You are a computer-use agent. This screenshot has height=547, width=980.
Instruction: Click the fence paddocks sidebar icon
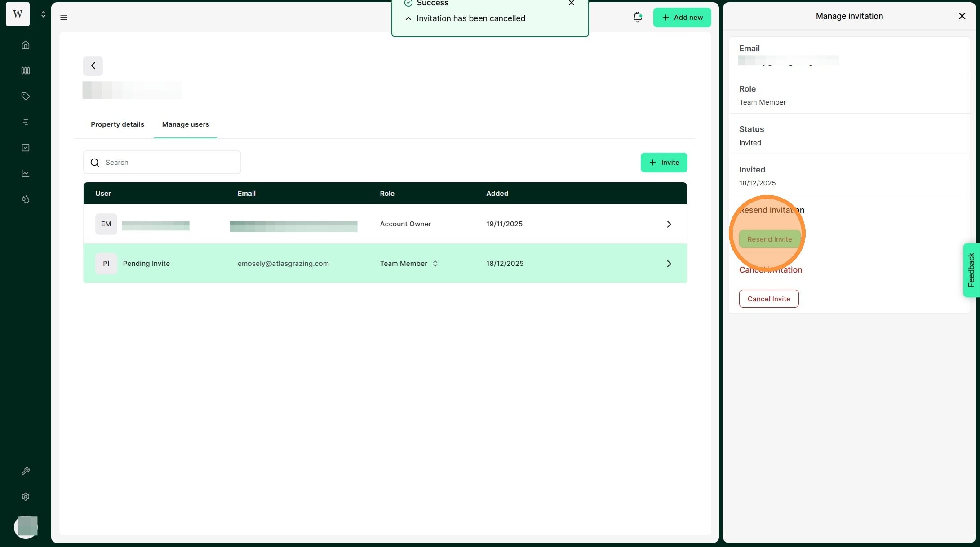click(26, 71)
